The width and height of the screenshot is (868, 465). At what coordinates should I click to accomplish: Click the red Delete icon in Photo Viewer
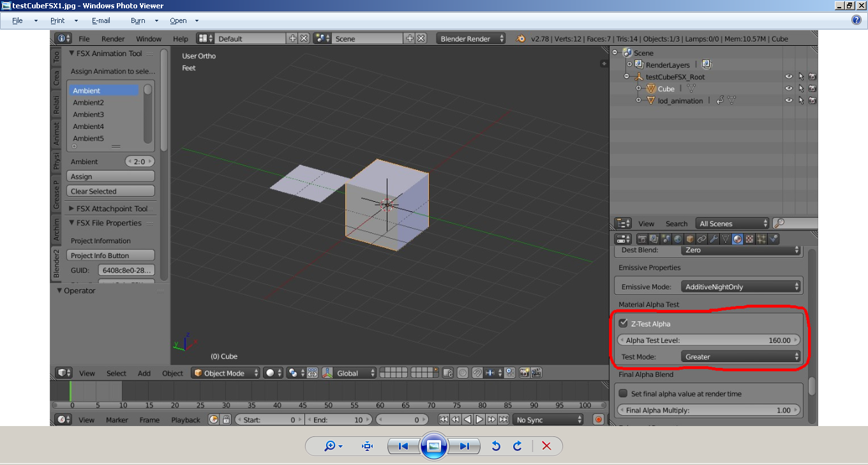click(546, 446)
